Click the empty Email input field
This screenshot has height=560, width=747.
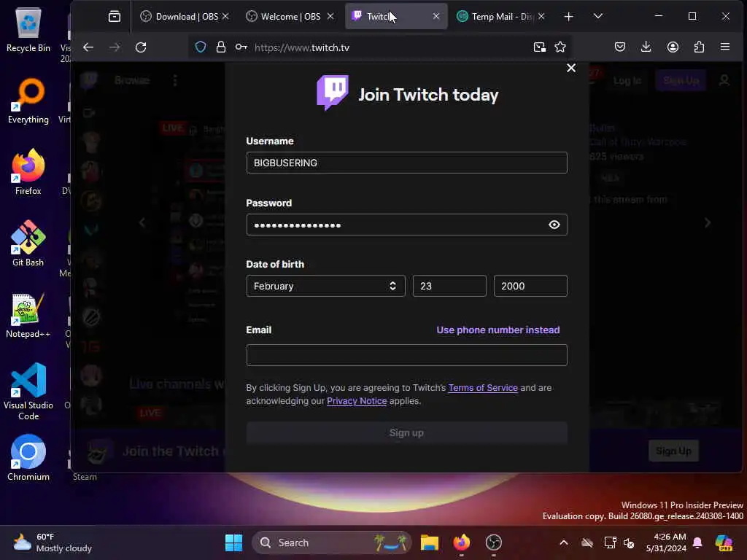pyautogui.click(x=406, y=355)
